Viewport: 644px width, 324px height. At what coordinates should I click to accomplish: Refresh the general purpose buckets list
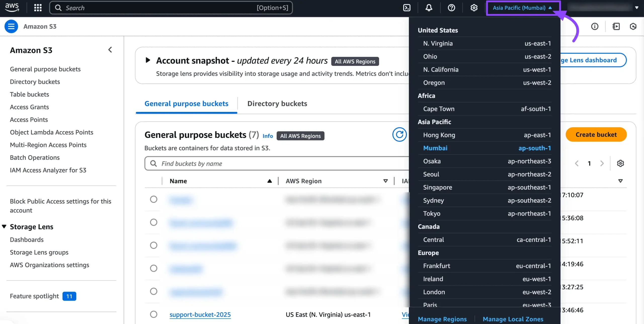click(399, 135)
